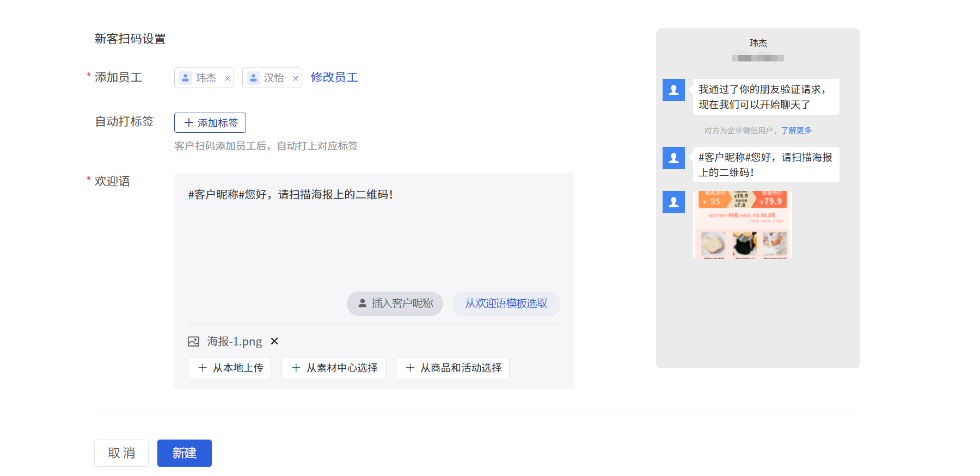Click 从商品和活动选择 button
Screen dimensions: 980x476
click(x=452, y=368)
